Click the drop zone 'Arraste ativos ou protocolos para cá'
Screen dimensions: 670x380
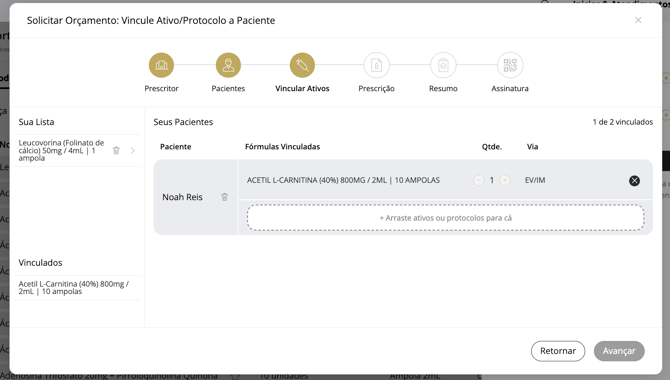point(445,218)
